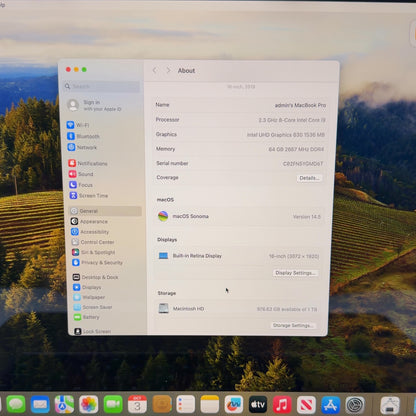The height and width of the screenshot is (416, 416).
Task: Open Focus settings
Action: pos(81,185)
